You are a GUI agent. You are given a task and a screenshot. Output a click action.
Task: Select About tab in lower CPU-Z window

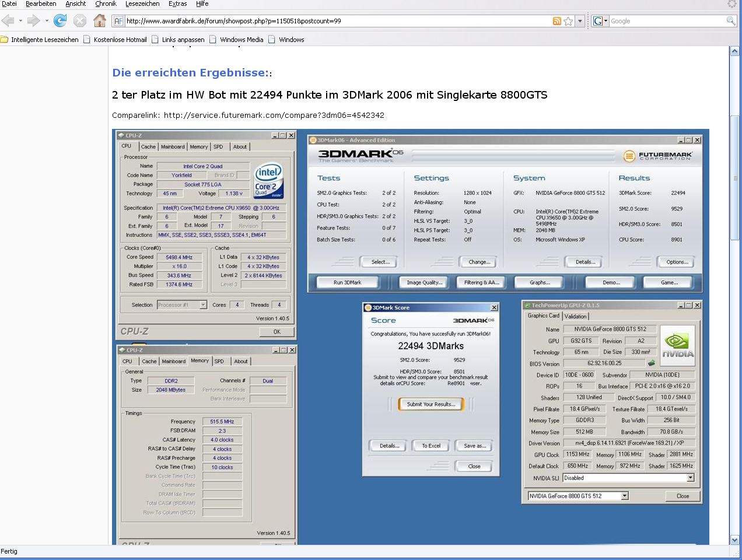[241, 362]
